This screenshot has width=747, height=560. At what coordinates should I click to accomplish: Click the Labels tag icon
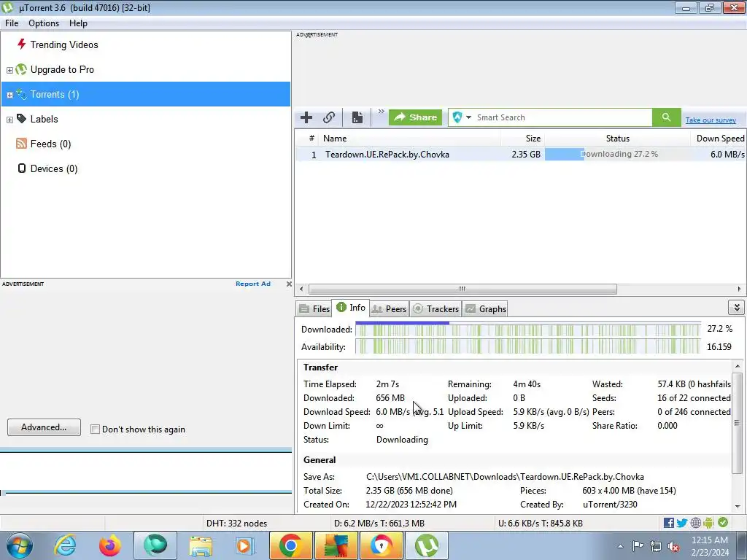pyautogui.click(x=21, y=119)
